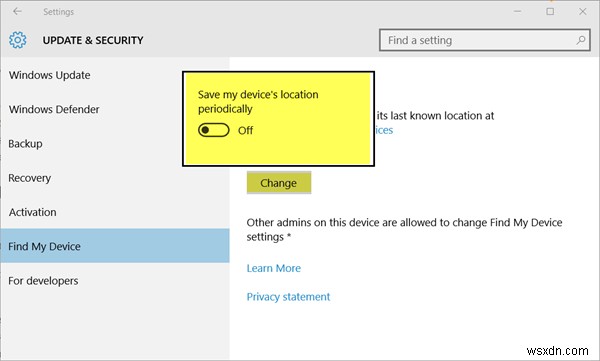Viewport: 600px width, 361px height.
Task: Click the Settings gear icon
Action: coord(18,40)
